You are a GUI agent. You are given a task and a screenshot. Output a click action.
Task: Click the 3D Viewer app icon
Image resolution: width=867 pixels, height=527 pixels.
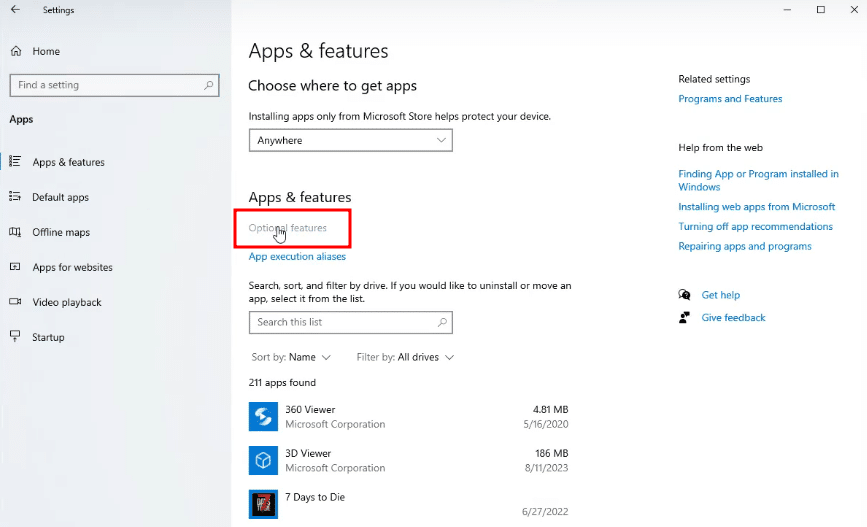coord(263,460)
